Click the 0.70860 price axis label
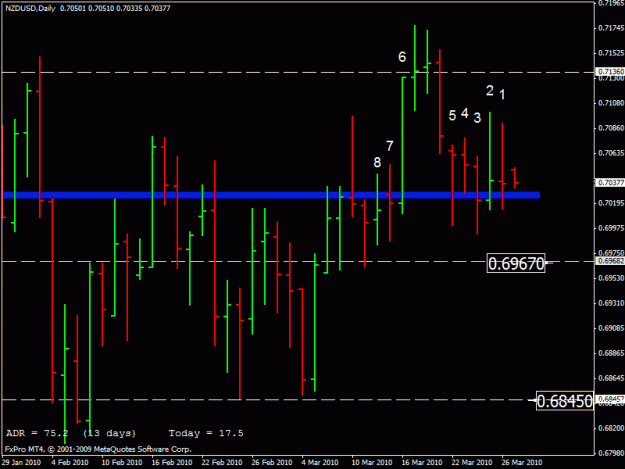This screenshot has height=469, width=625. pyautogui.click(x=611, y=128)
